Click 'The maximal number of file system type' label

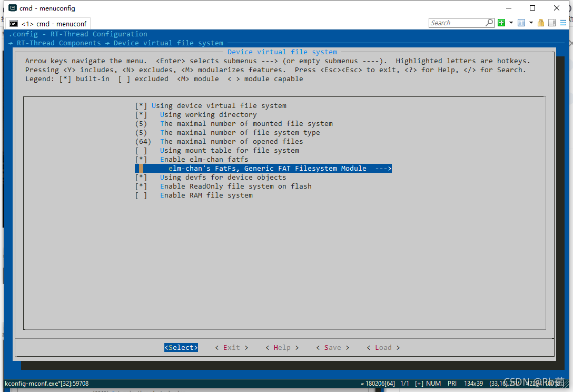click(x=240, y=133)
